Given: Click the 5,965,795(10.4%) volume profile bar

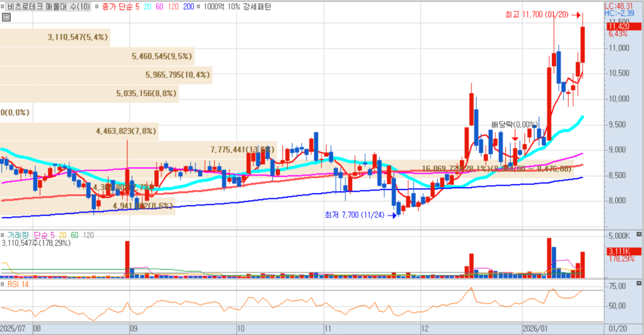Looking at the screenshot, I should click(106, 75).
